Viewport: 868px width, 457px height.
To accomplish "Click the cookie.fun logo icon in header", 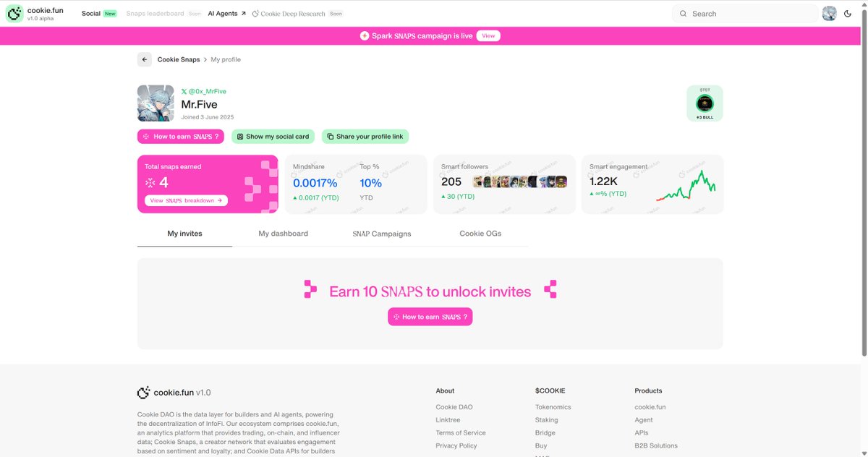I will 14,14.
